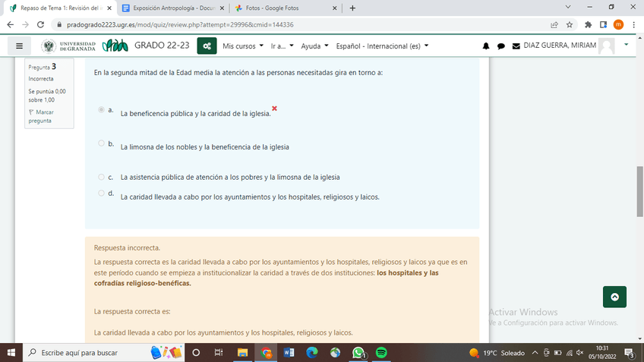644x362 pixels.
Task: Reload the page
Action: (40, 24)
